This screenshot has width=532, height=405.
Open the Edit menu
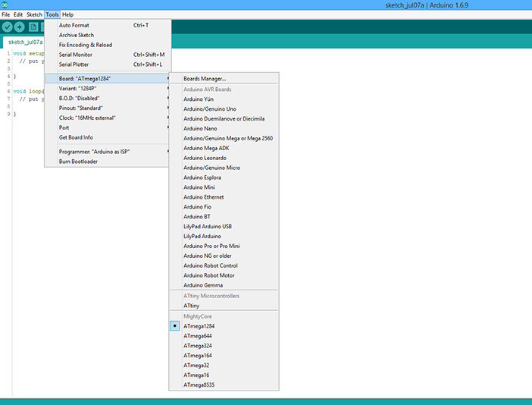18,14
